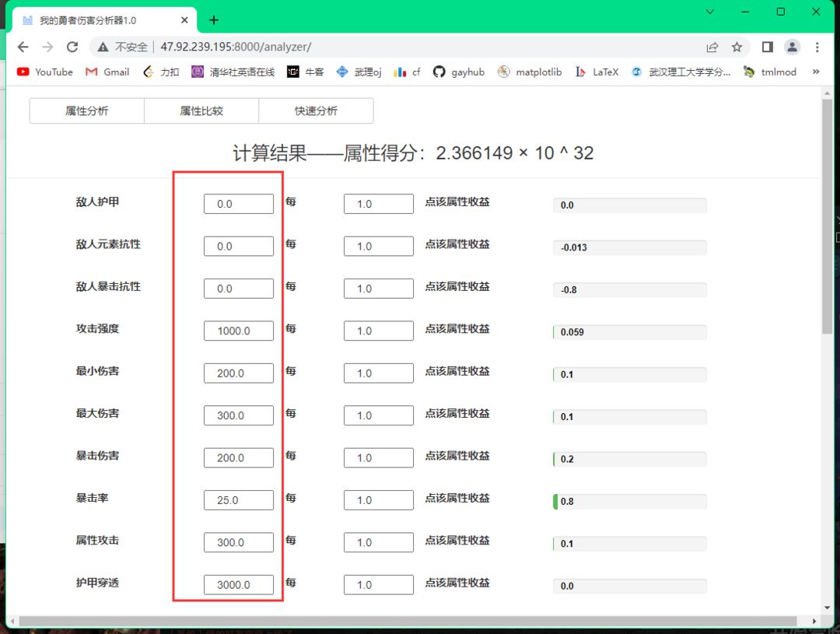Viewport: 840px width, 634px height.
Task: Edit the 暴击伤害 per-point 1.0 field
Action: coord(379,457)
